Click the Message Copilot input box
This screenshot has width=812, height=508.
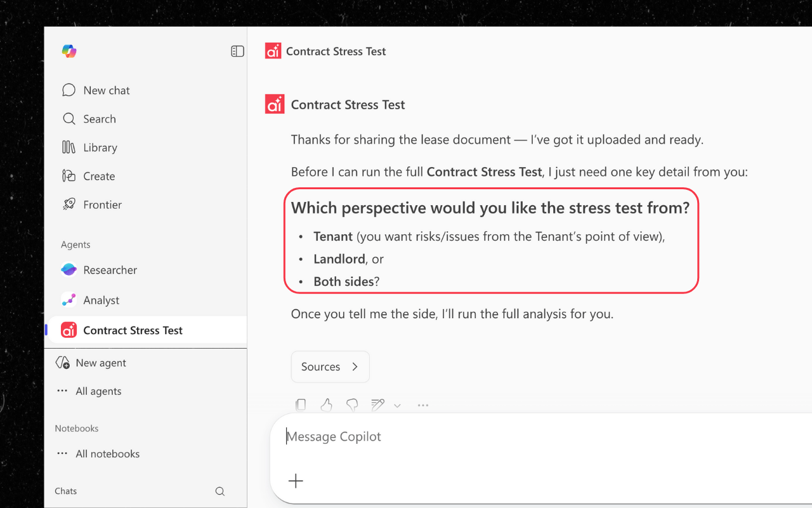[x=381, y=436]
